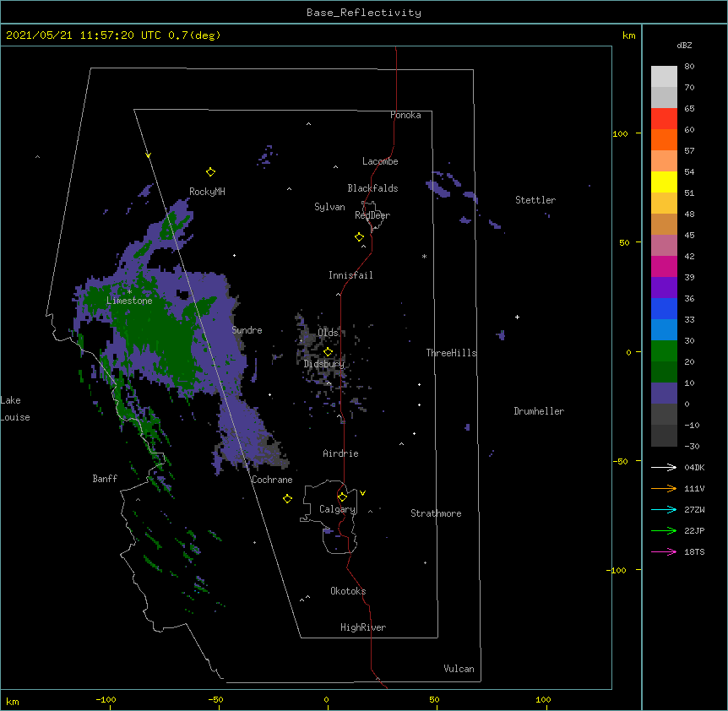This screenshot has width=728, height=711.
Task: Click the Limestone label on the map
Action: pos(129,301)
